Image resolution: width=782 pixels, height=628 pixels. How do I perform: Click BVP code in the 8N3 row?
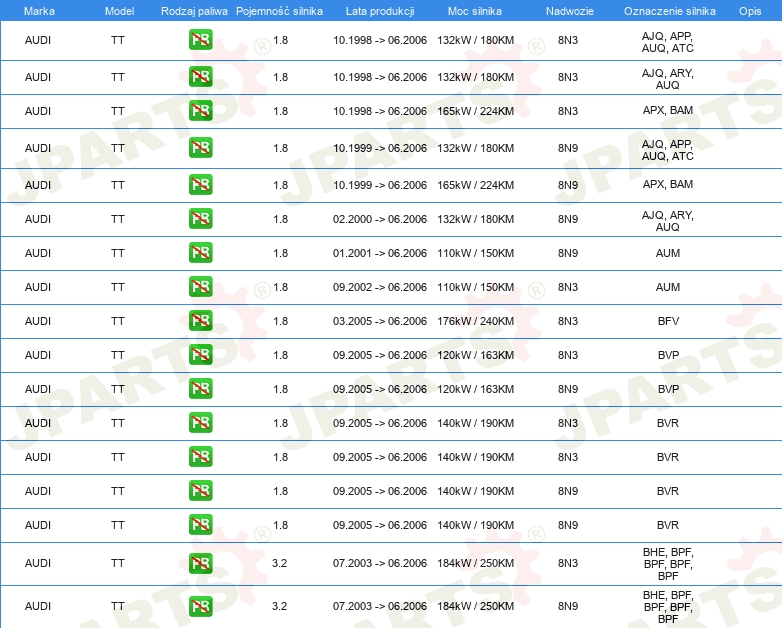coord(668,355)
